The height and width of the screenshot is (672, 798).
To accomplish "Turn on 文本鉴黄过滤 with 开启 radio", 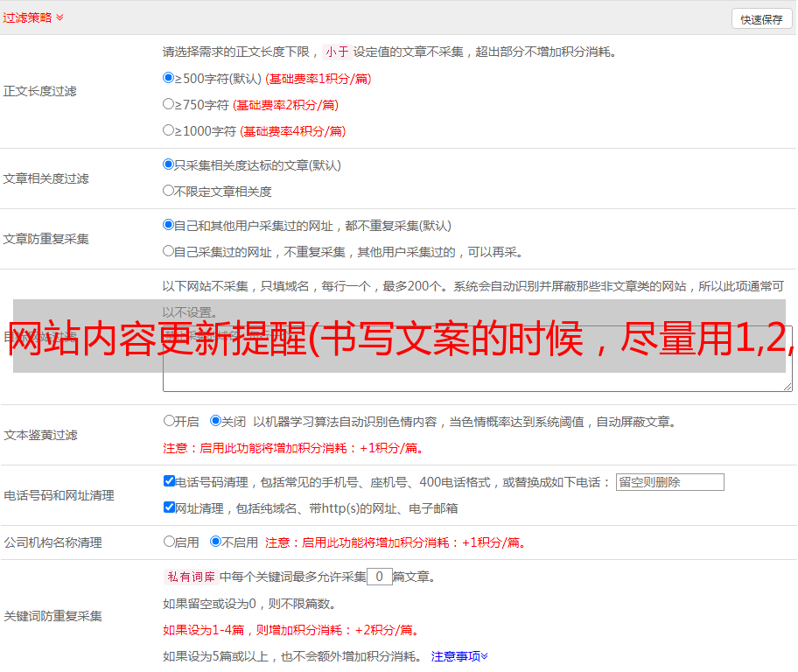I will (x=169, y=421).
